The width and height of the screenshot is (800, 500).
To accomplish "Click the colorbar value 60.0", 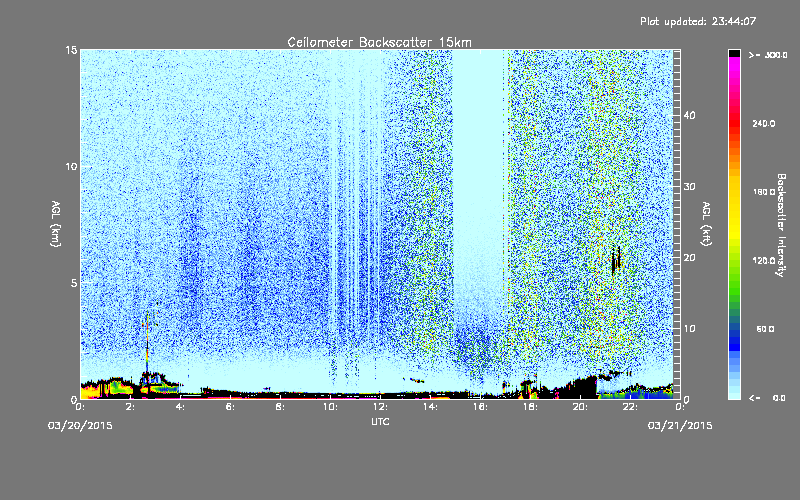I will click(x=765, y=329).
